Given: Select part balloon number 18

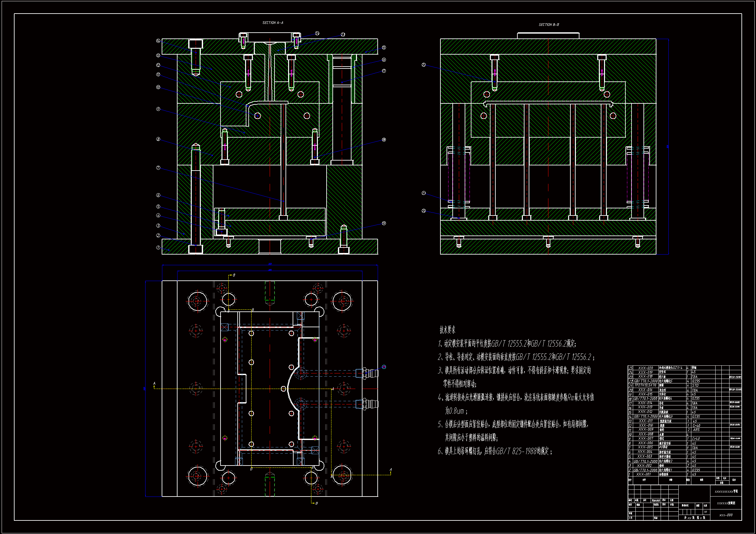Looking at the screenshot, I should tap(384, 140).
